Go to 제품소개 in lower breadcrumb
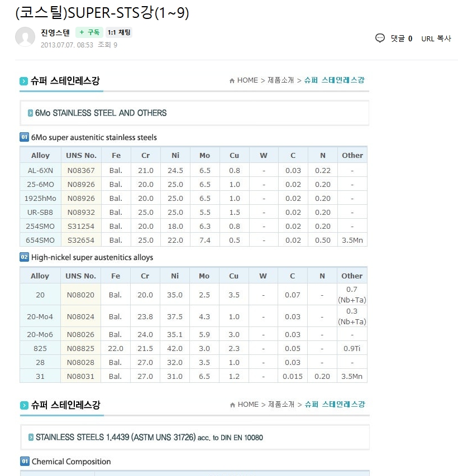Viewport: 458px width, 476px height. (281, 405)
